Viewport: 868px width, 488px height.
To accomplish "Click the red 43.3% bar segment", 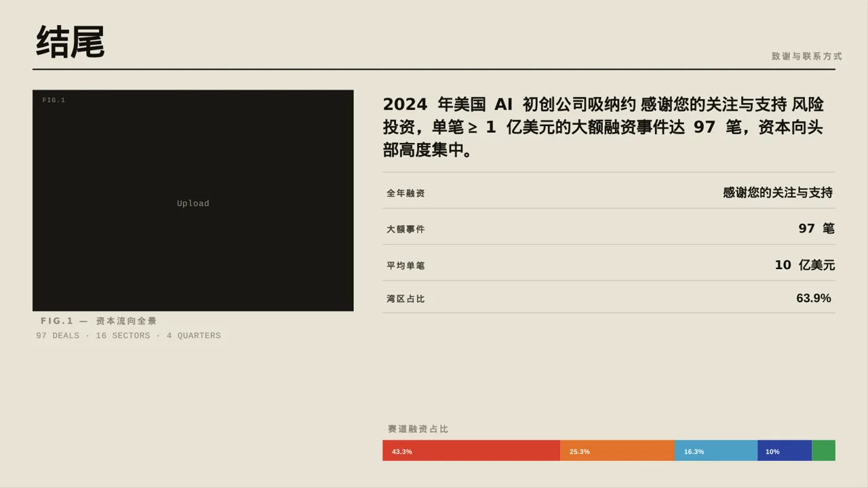I will tap(471, 451).
